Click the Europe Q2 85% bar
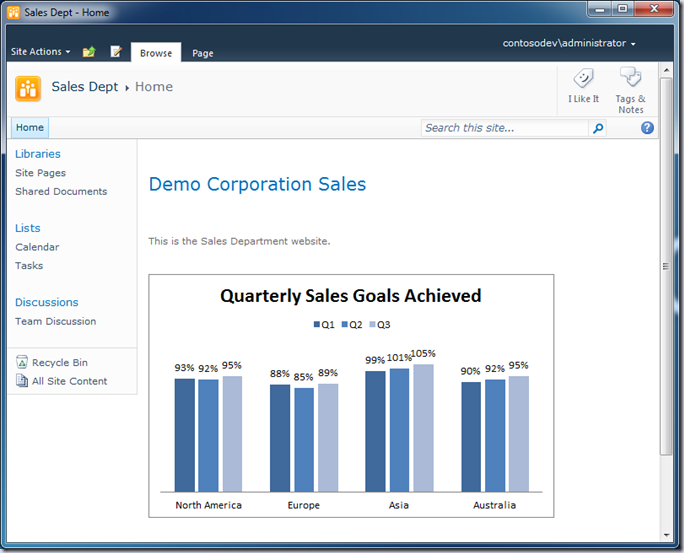Viewport: 684px width, 553px height. tap(304, 440)
